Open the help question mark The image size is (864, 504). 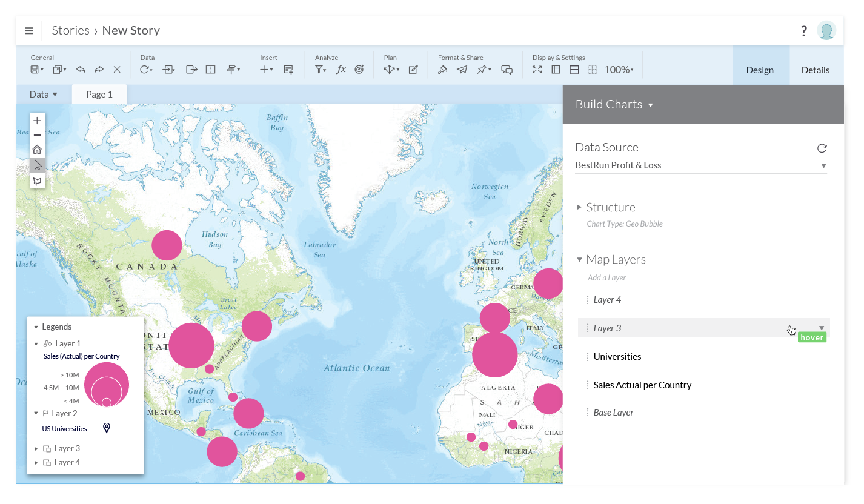[804, 31]
